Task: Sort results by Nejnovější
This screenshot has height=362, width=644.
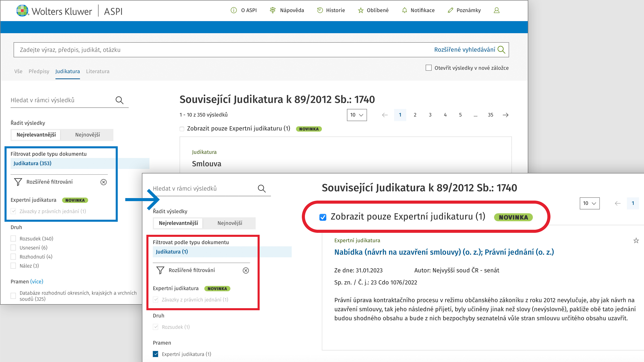Action: pyautogui.click(x=88, y=135)
